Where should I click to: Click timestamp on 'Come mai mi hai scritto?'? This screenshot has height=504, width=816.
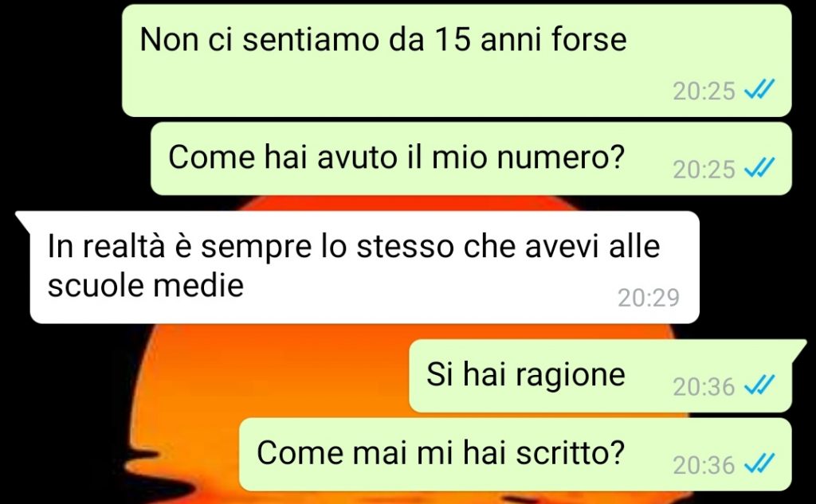[704, 466]
